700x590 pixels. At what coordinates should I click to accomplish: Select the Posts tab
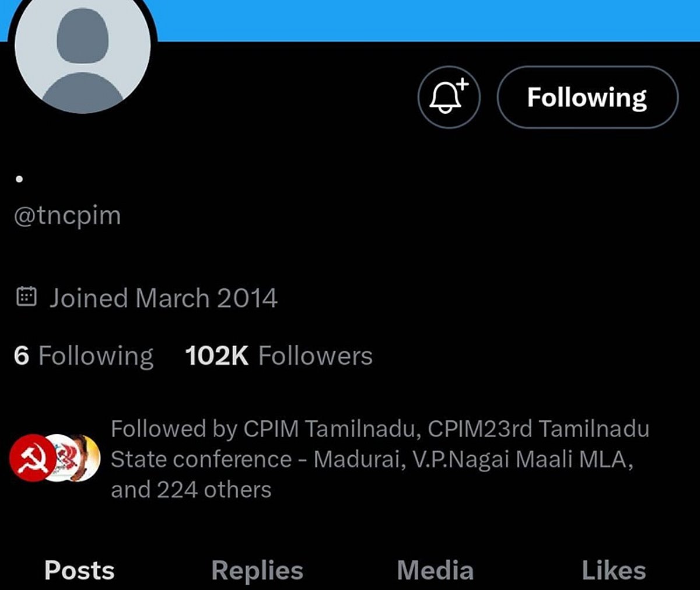coord(79,570)
